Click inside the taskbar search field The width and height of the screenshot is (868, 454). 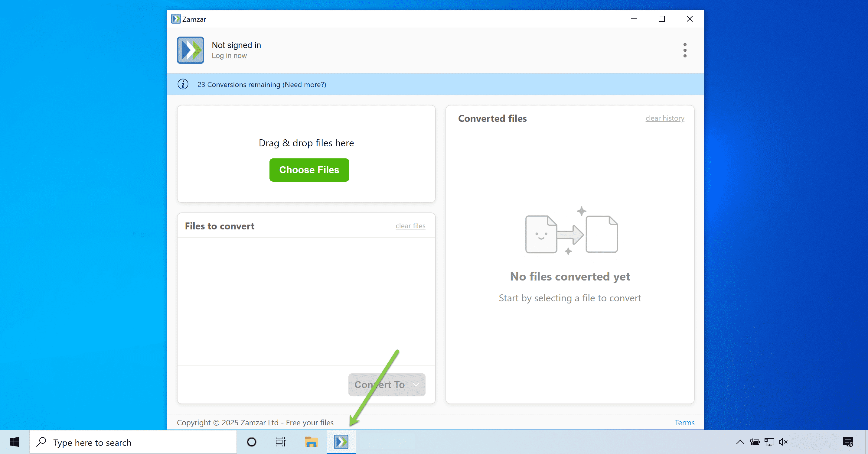(x=132, y=442)
